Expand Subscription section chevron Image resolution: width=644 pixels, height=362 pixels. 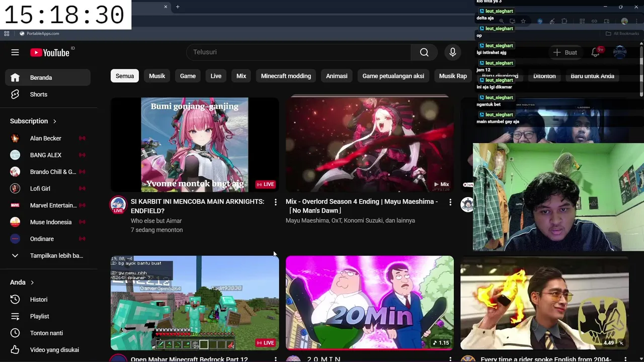coord(55,121)
